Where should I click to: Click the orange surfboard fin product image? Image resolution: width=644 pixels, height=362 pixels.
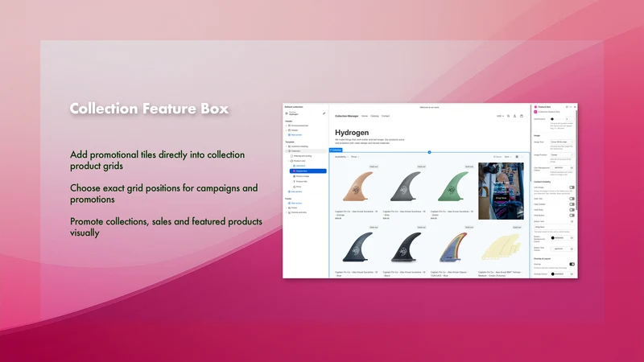pos(357,187)
